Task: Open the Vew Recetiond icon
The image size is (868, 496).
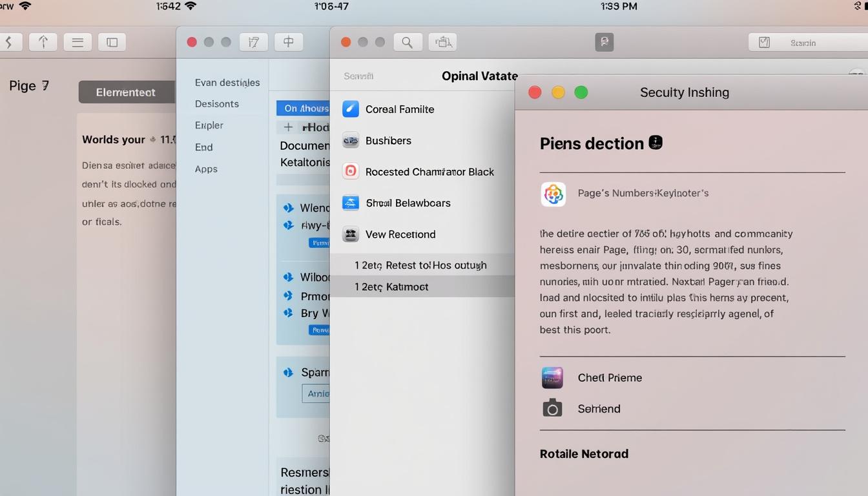Action: [x=351, y=234]
